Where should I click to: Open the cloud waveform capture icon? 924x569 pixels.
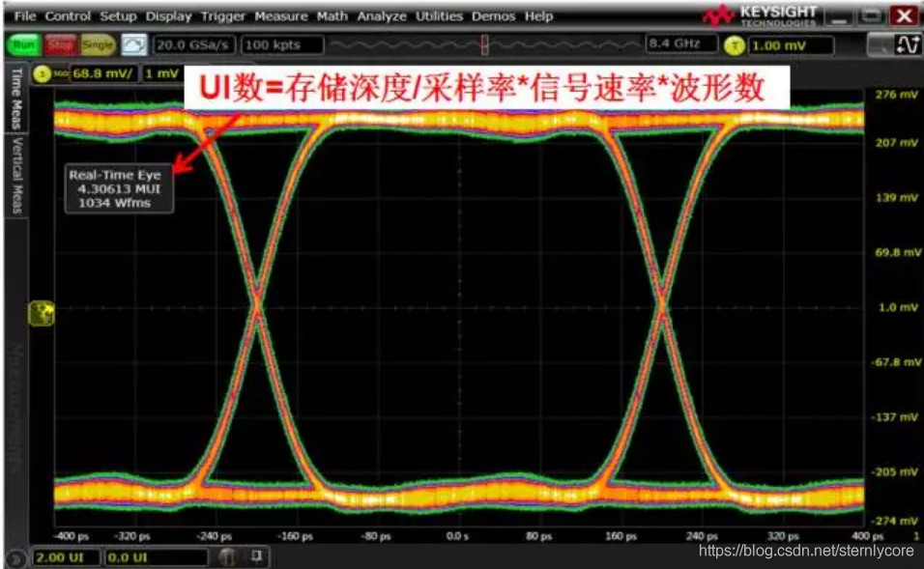click(132, 43)
